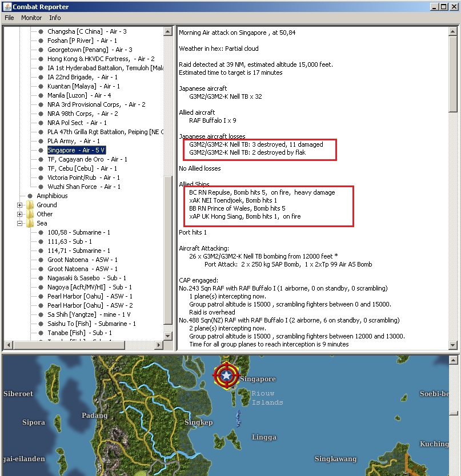Select the Ground folder icon
Screen dimensions: 461x476
(30, 205)
